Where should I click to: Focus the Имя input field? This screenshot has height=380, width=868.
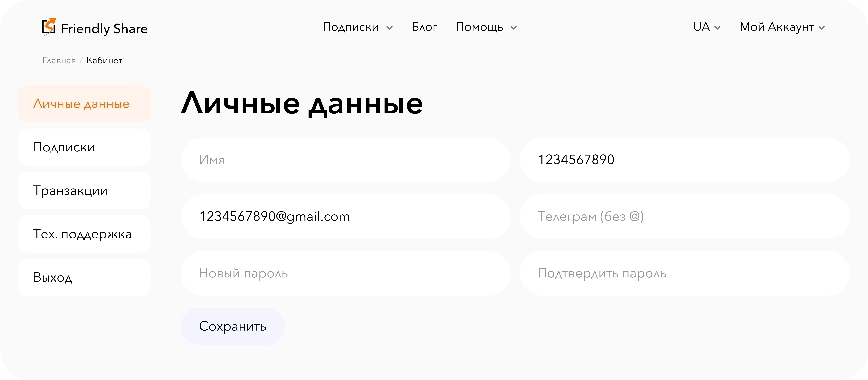[345, 160]
